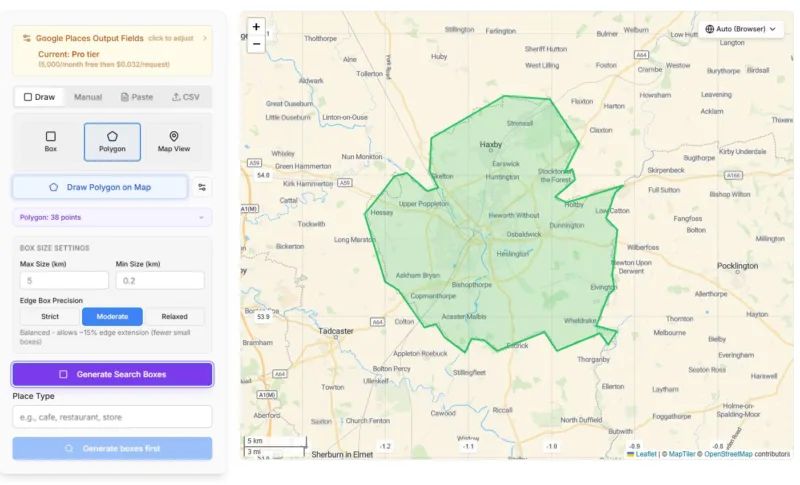Image resolution: width=800 pixels, height=485 pixels.
Task: Open polygon settings sliders icon
Action: point(202,187)
